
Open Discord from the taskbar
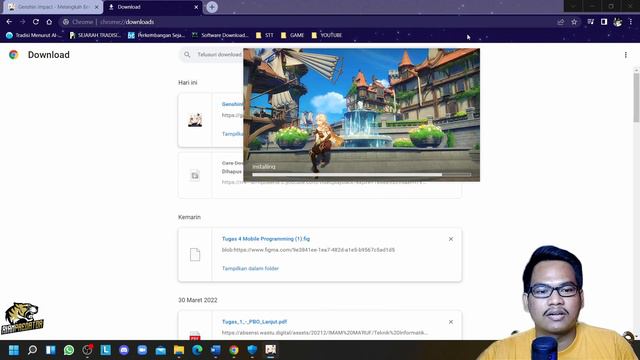(x=124, y=350)
